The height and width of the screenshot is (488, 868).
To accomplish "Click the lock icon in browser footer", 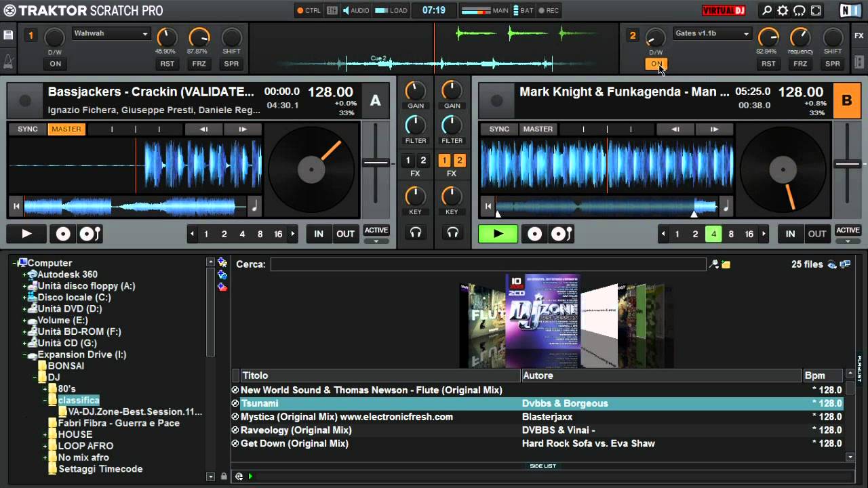I will tap(224, 476).
